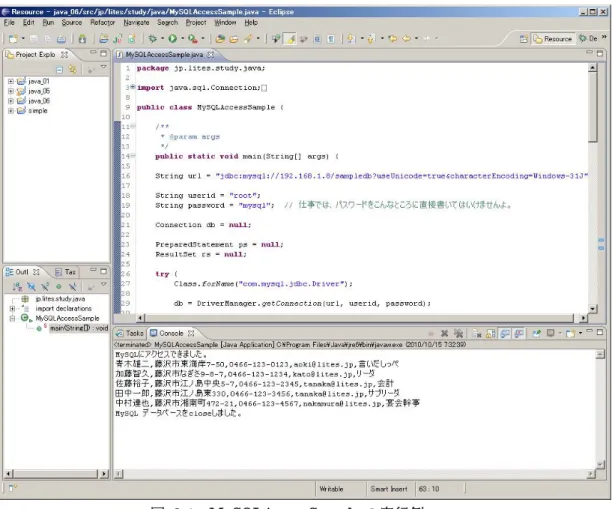Click the Next Annotation arrow icon

coord(351,38)
